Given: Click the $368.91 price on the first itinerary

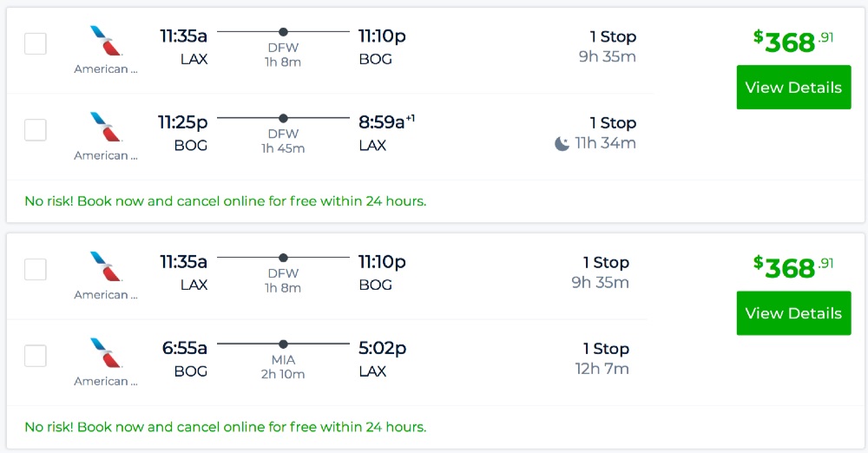Looking at the screenshot, I should (792, 41).
